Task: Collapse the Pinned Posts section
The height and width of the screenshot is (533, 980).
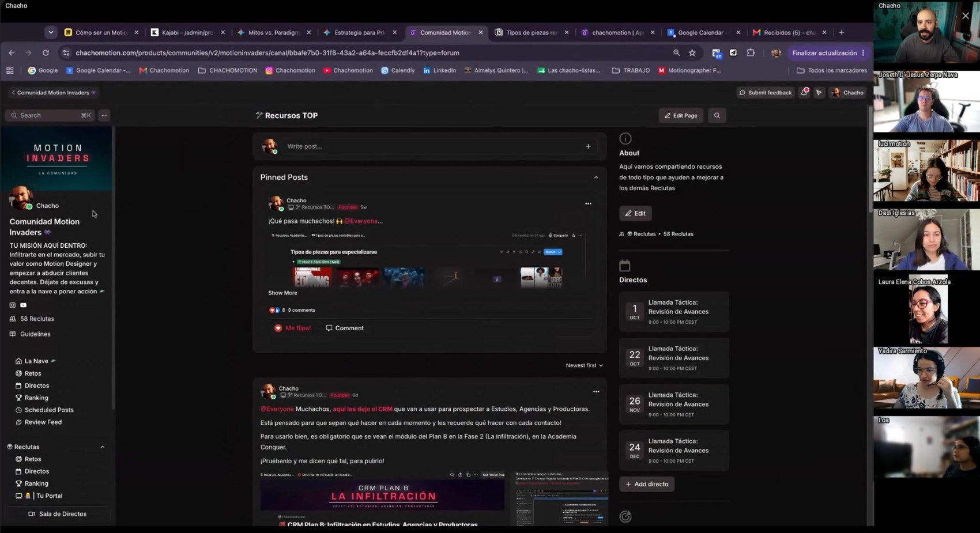Action: (596, 177)
